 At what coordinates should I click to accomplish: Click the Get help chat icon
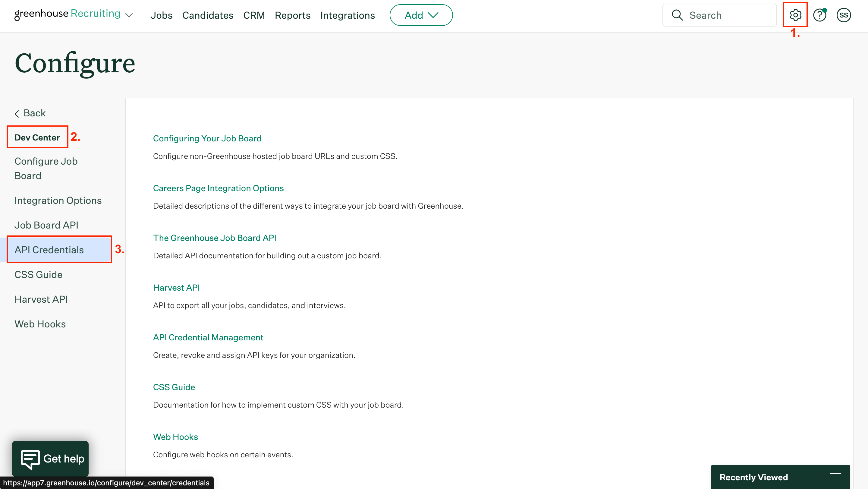pos(30,459)
